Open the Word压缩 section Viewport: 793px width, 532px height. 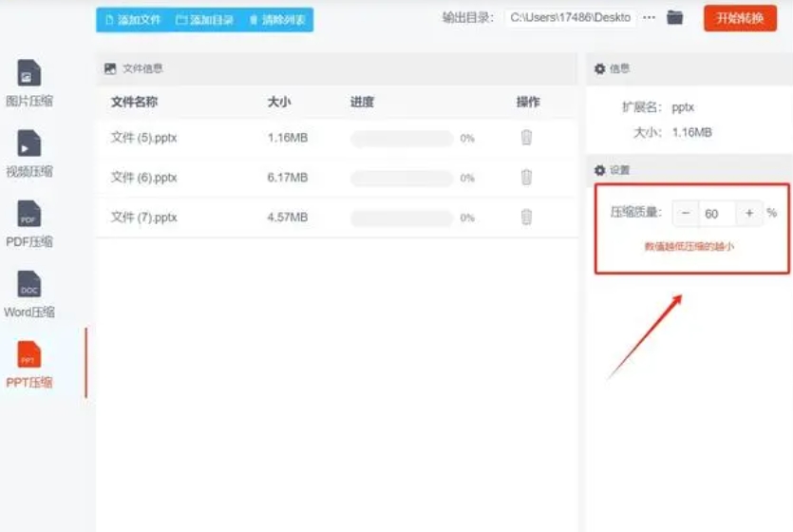(x=29, y=294)
